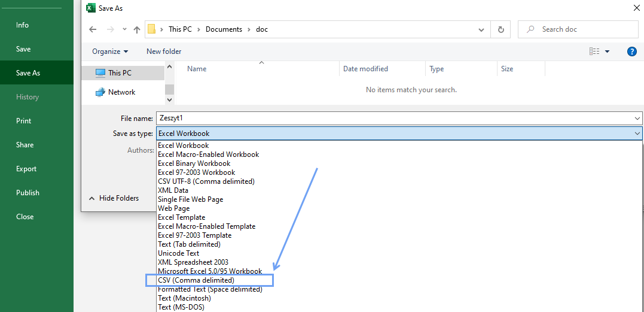
Task: Click Hide Folders button
Action: (114, 198)
